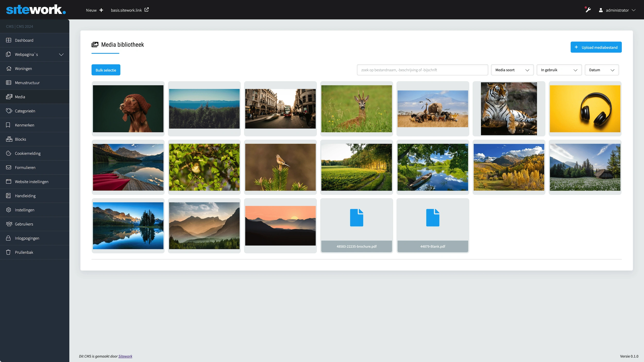
Task: Click the Prullenbak trash icon
Action: [x=8, y=252]
